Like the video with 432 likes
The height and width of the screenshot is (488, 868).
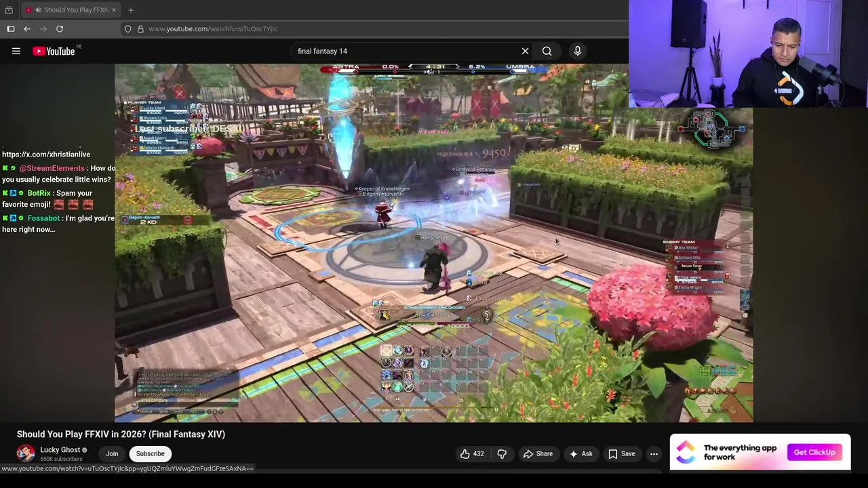point(472,454)
